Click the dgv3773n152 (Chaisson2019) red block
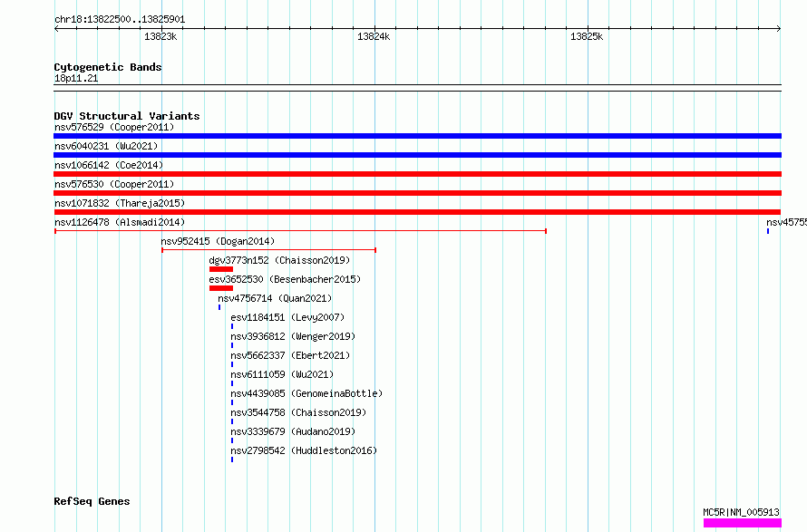The image size is (807, 532). click(x=221, y=269)
